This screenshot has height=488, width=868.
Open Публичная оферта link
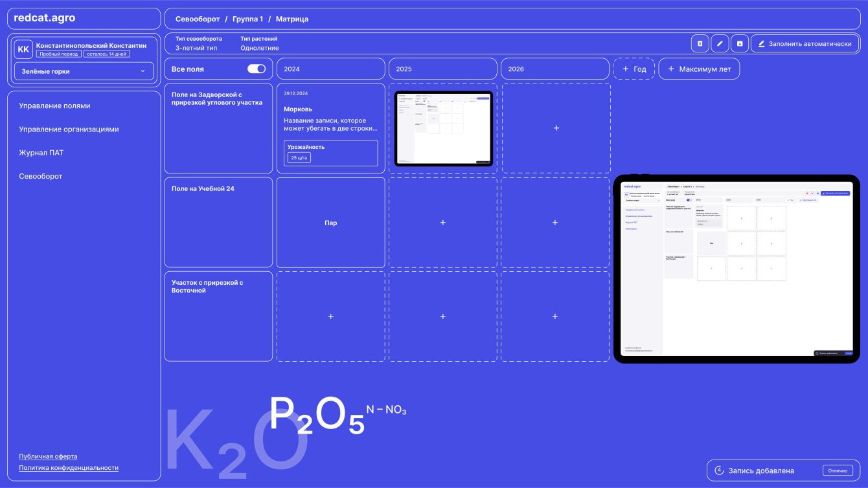[x=48, y=456]
